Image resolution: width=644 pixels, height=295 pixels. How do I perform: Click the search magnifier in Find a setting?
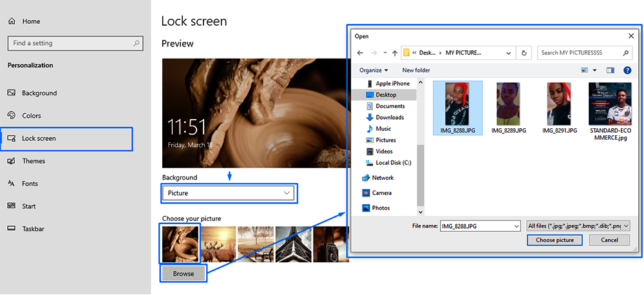[137, 43]
